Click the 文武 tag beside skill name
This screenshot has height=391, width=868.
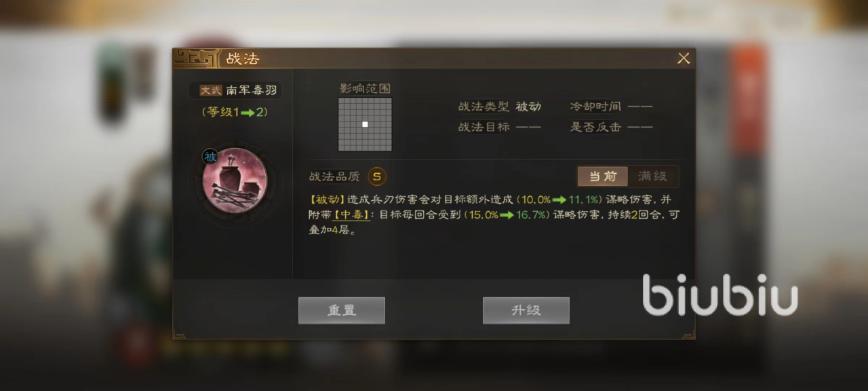pos(211,90)
